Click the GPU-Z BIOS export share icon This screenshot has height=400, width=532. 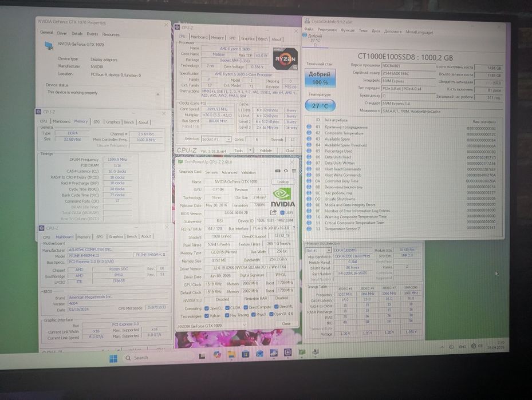click(273, 212)
